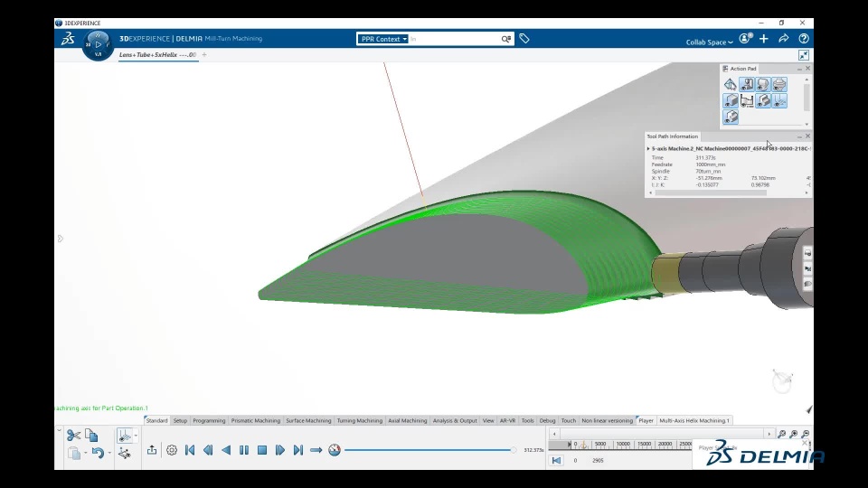Jump to end of simulation
Image resolution: width=868 pixels, height=488 pixels.
click(x=298, y=450)
